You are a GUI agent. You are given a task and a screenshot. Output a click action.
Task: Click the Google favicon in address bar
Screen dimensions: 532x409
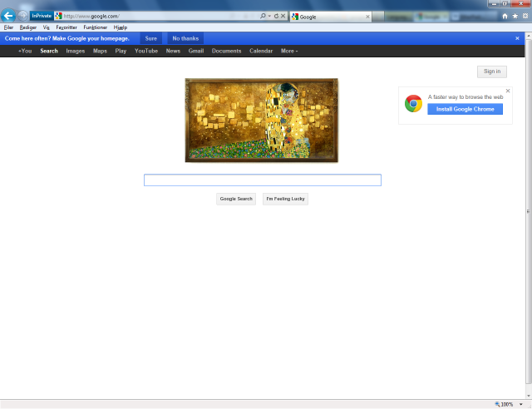pyautogui.click(x=58, y=16)
